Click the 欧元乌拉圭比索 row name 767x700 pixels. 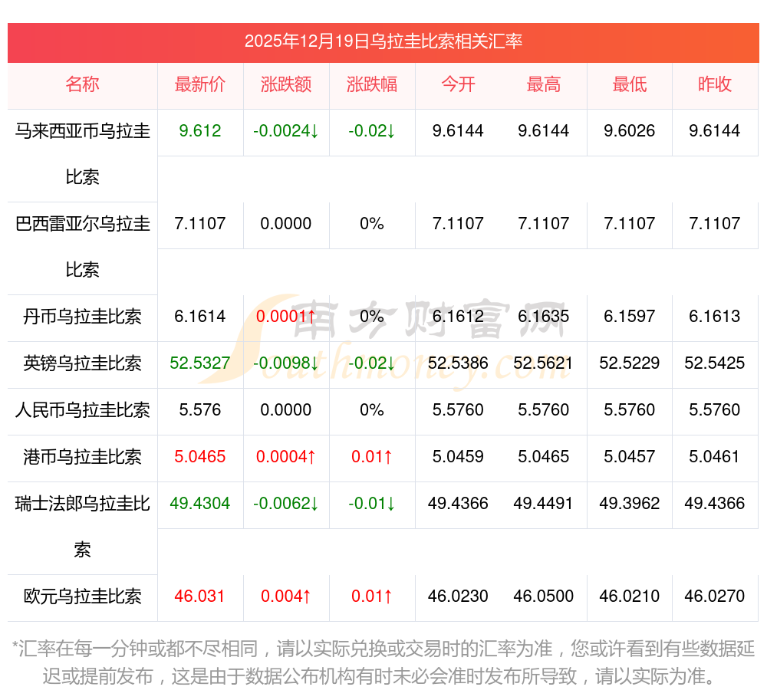[x=82, y=596]
